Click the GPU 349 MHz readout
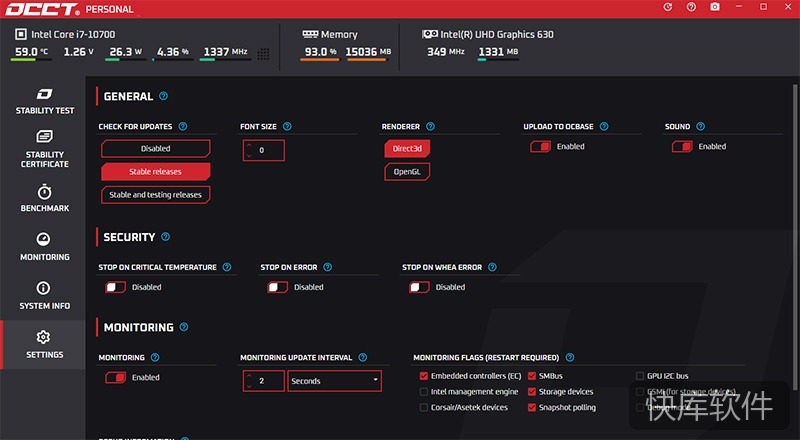This screenshot has width=800, height=440. [x=446, y=52]
